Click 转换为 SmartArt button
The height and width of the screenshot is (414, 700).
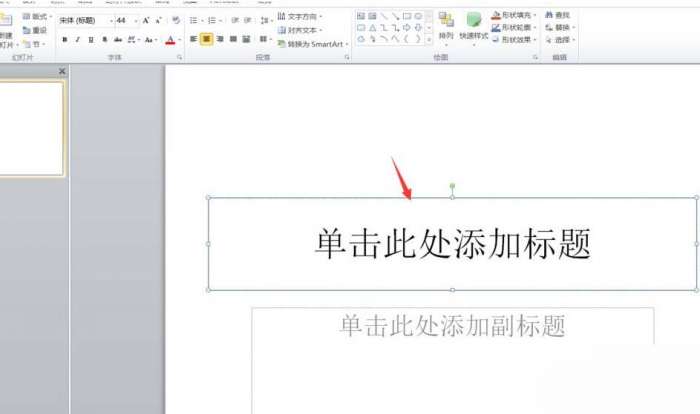tap(313, 44)
